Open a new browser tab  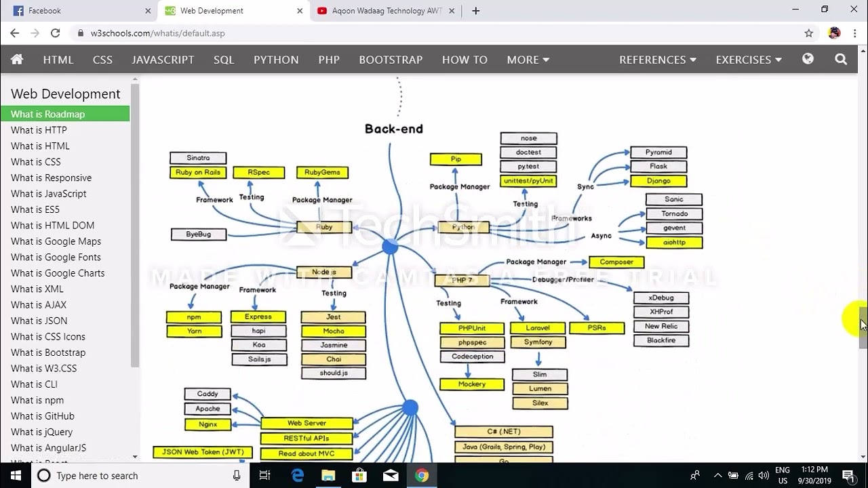click(476, 11)
